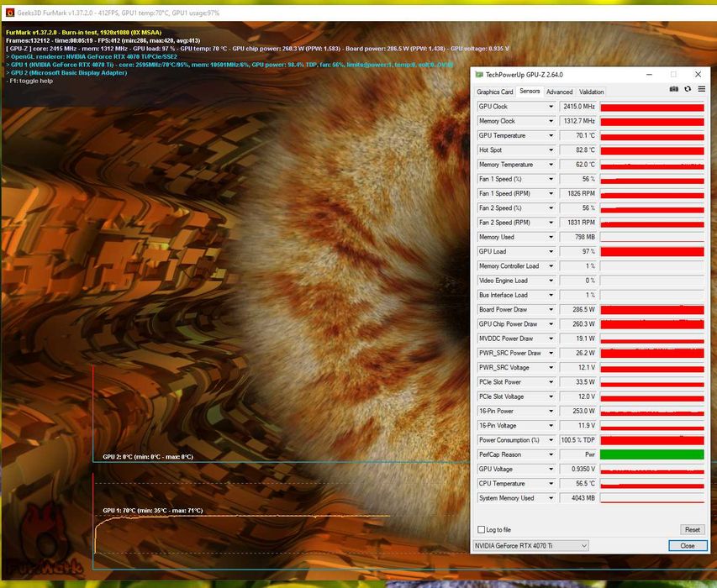Open the Video Engine Load dropdown
This screenshot has width=717, height=588.
pyautogui.click(x=551, y=281)
